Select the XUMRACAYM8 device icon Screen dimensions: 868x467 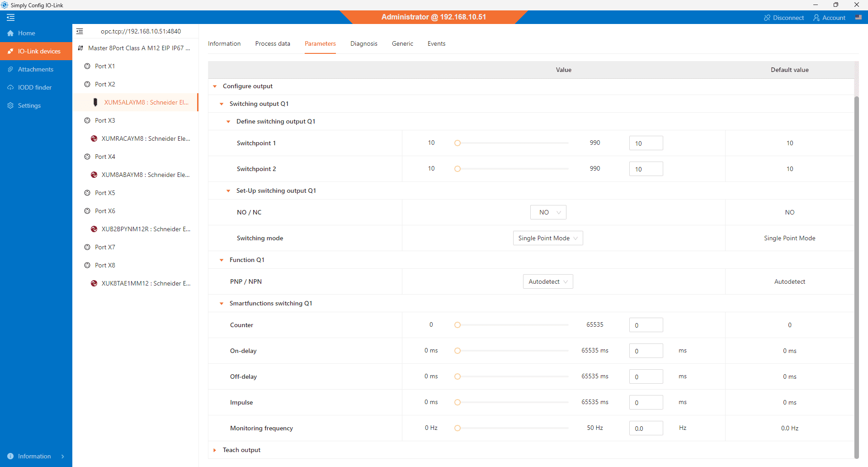pos(94,138)
